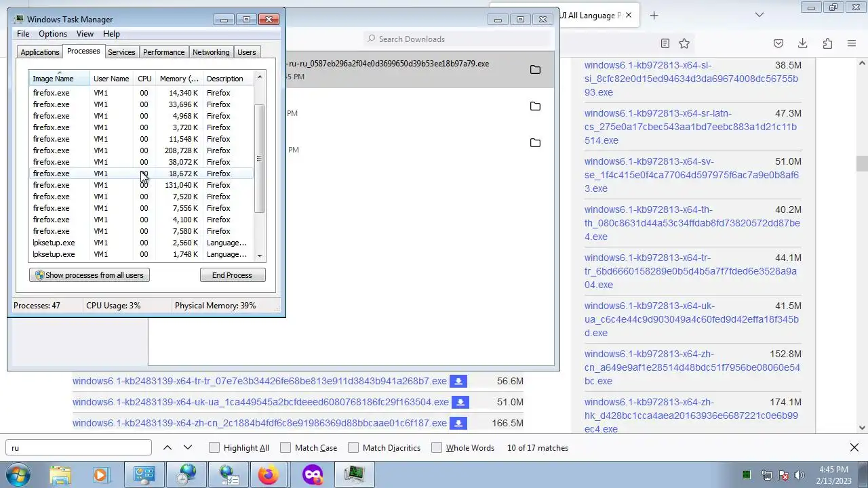Click Firefox page vertical scrollbar thumb
This screenshot has height=488, width=868.
click(862, 164)
